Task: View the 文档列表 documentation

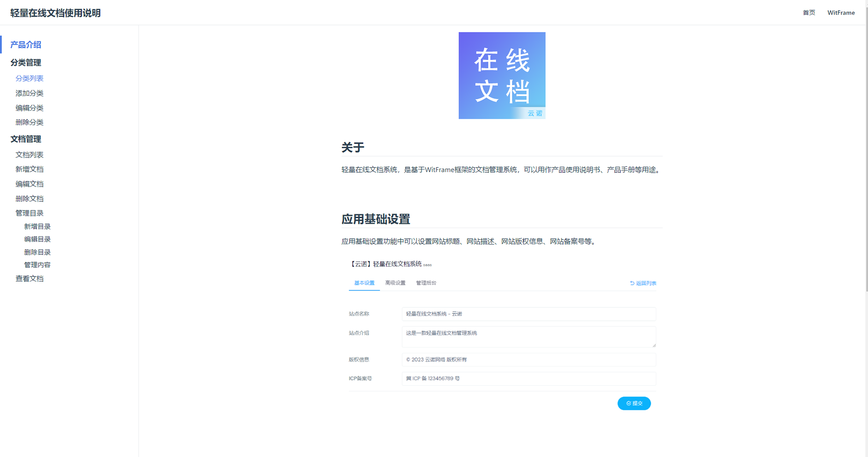Action: pyautogui.click(x=29, y=154)
